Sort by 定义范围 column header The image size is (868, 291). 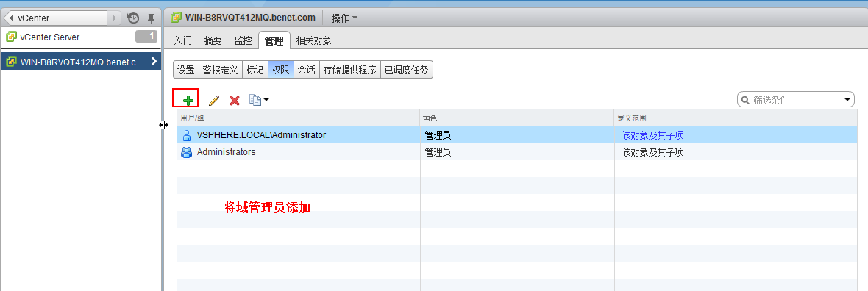pos(735,118)
